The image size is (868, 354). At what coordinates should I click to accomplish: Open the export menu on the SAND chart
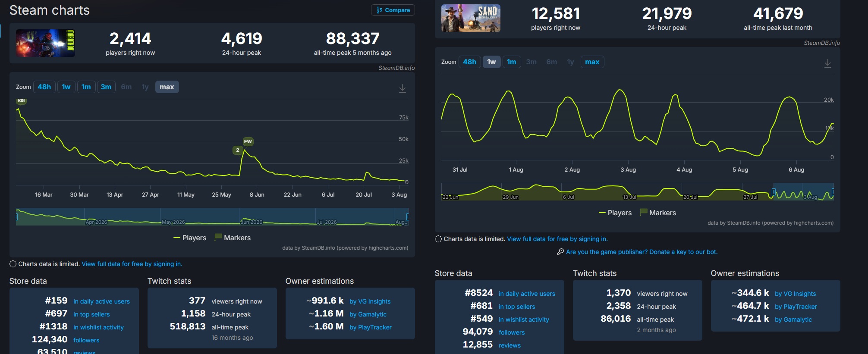tap(828, 63)
